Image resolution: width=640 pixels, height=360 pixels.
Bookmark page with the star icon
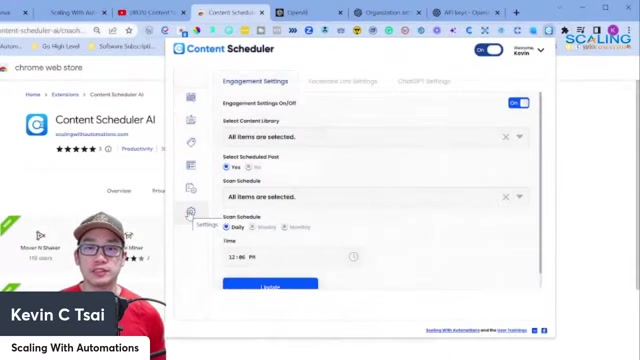coord(129,30)
